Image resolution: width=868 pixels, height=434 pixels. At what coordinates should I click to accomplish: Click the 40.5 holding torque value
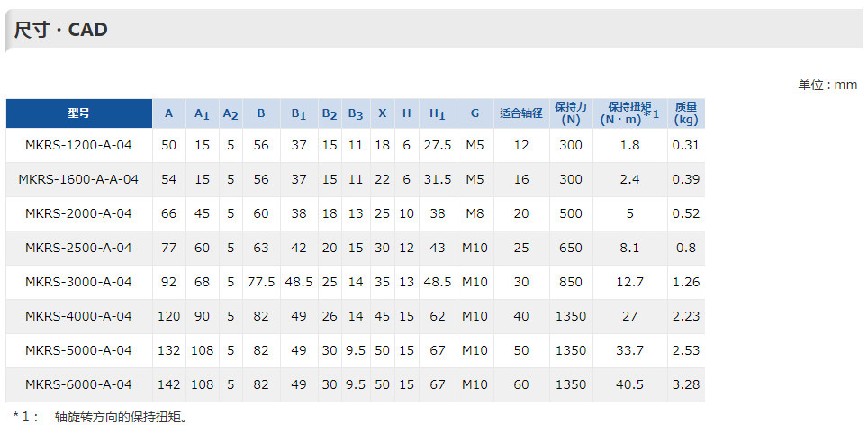click(630, 384)
